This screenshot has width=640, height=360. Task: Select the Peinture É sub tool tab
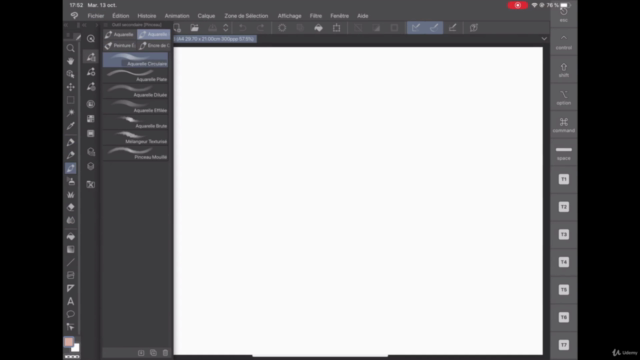(x=120, y=45)
